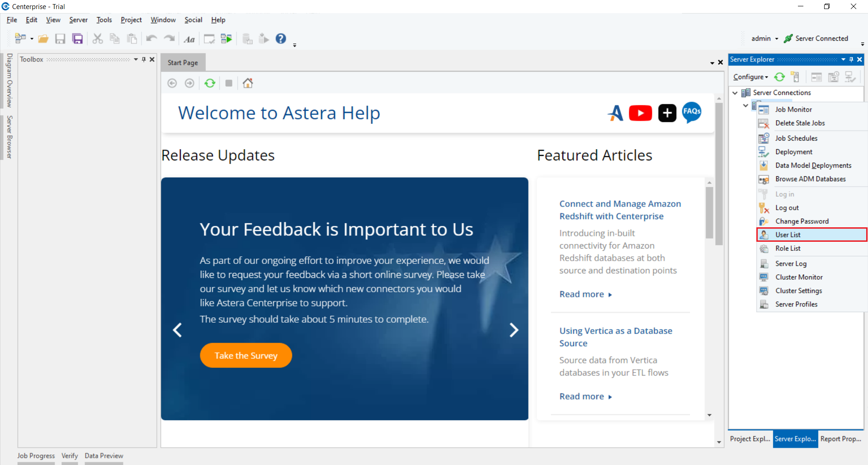Click the Open folder toolbar icon
Image resolution: width=868 pixels, height=465 pixels.
(43, 39)
